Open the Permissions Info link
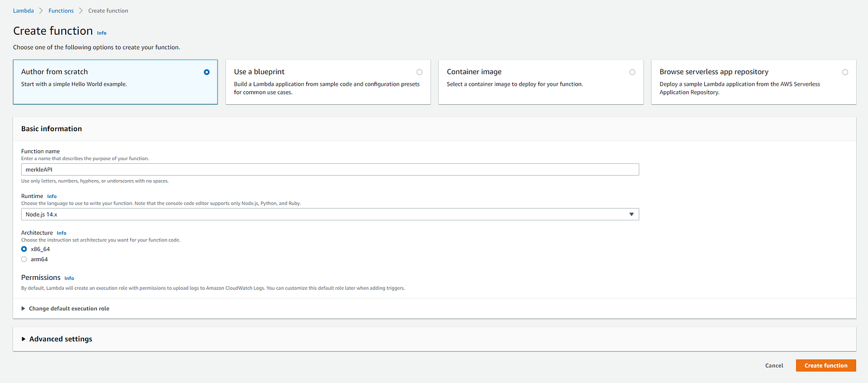The width and height of the screenshot is (868, 383). [x=69, y=278]
